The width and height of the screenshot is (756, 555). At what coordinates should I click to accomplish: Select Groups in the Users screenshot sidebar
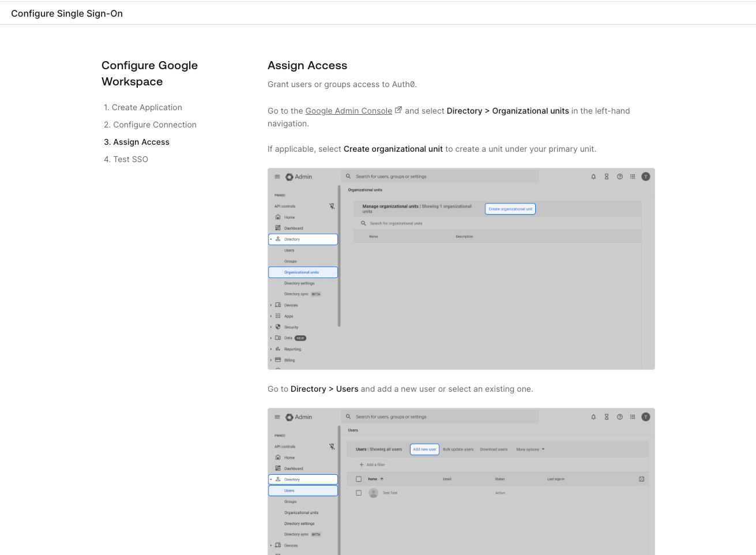coord(291,501)
